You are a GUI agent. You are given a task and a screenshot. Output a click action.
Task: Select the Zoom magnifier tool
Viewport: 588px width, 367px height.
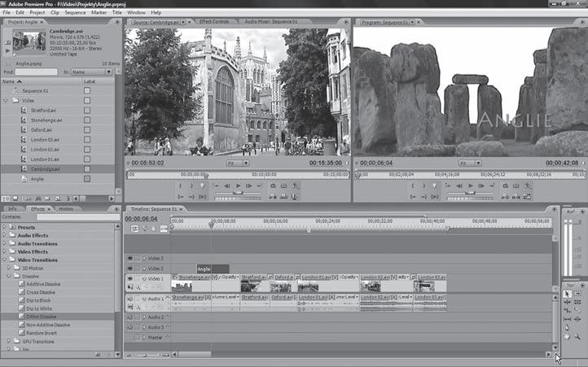coord(577,337)
